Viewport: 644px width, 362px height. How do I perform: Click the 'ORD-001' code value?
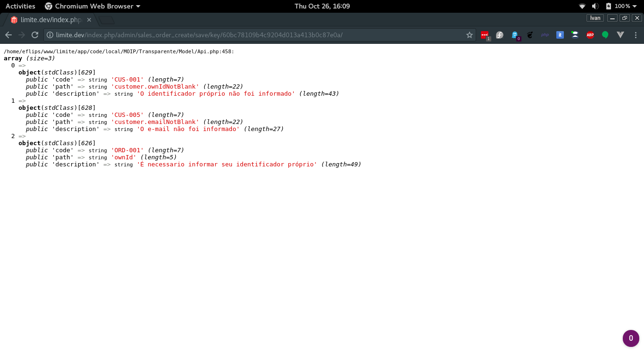(x=127, y=150)
